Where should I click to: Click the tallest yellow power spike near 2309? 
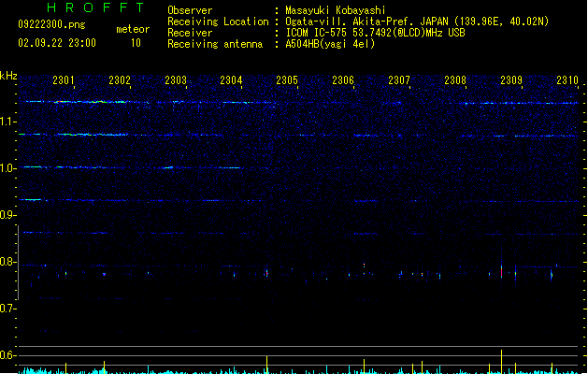tap(501, 362)
